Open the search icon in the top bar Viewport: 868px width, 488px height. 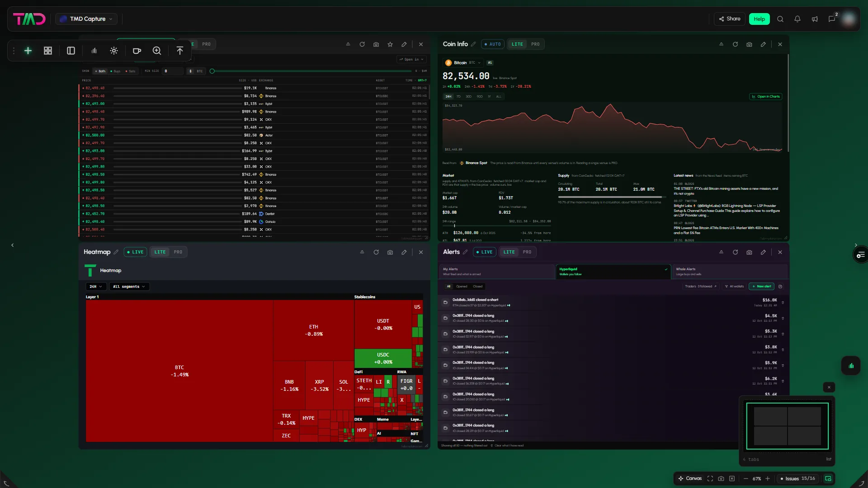[x=780, y=19]
